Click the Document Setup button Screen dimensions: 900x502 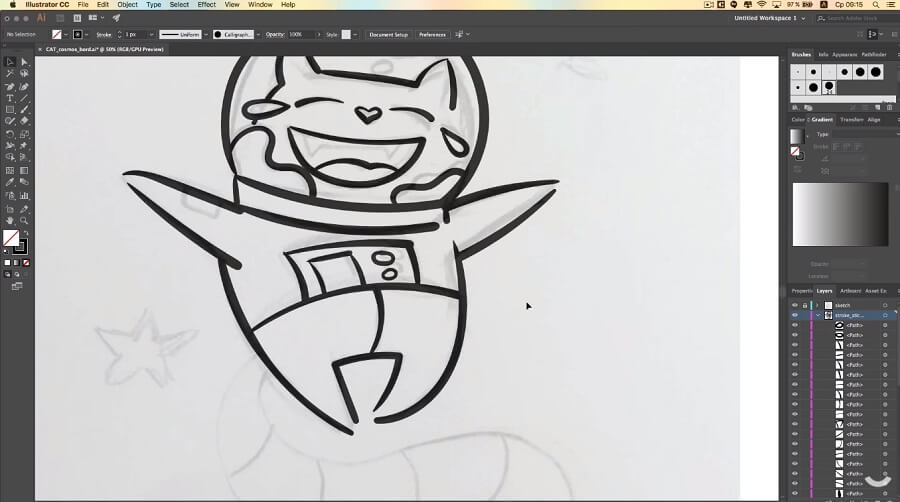coord(388,34)
